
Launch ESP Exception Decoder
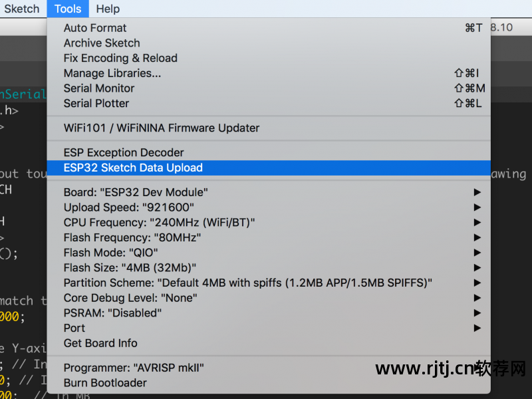coord(269,153)
